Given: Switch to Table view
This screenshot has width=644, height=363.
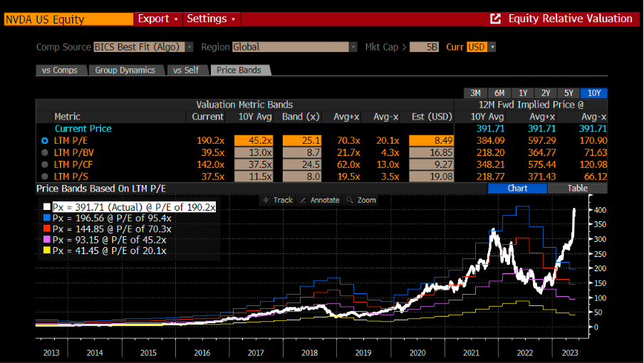Looking at the screenshot, I should click(577, 189).
